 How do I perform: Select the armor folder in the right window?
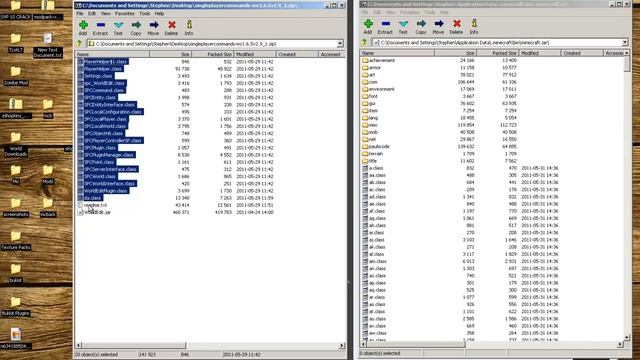click(x=374, y=68)
